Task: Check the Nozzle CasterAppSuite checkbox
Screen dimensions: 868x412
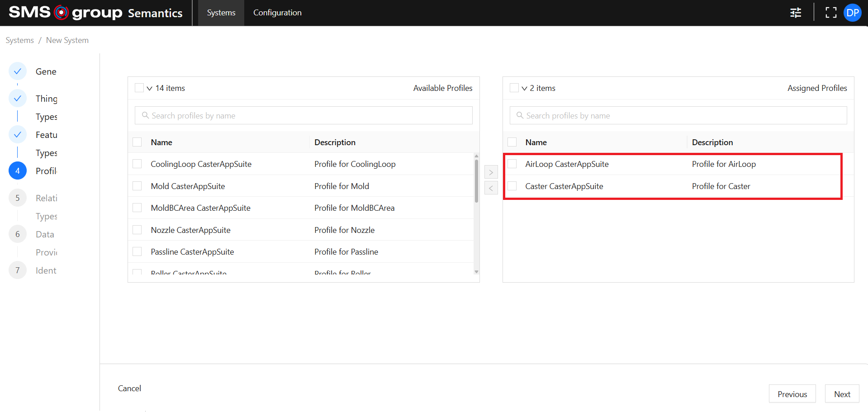Action: [137, 230]
